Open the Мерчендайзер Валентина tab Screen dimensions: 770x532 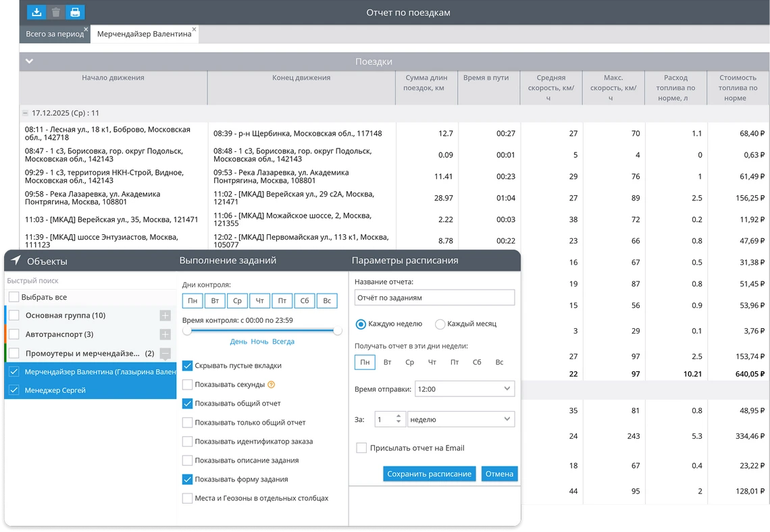pyautogui.click(x=144, y=34)
